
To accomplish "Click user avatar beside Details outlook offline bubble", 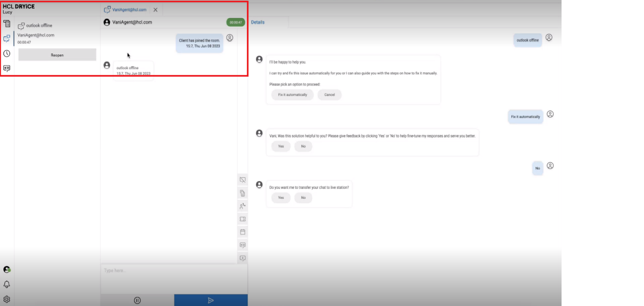I will coord(549,37).
